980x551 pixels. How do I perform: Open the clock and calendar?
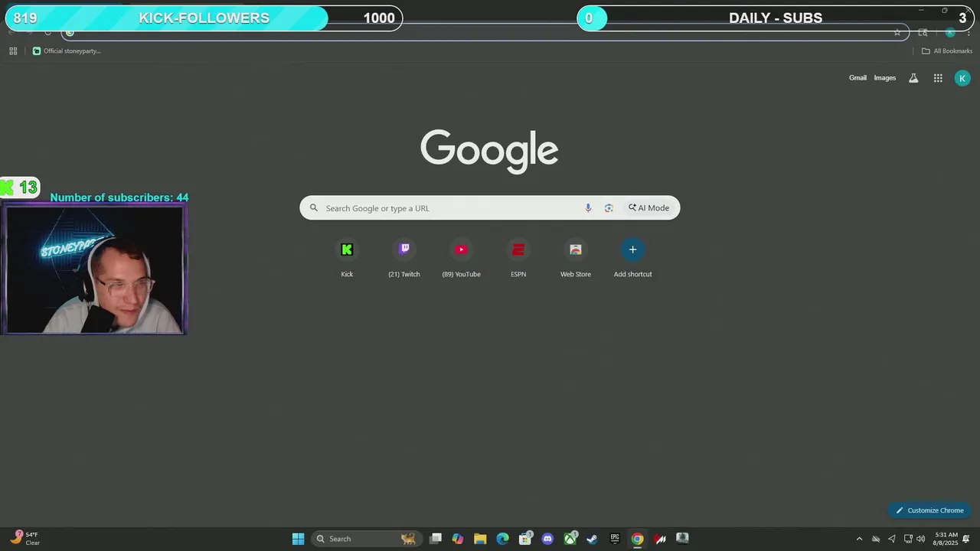click(x=946, y=539)
